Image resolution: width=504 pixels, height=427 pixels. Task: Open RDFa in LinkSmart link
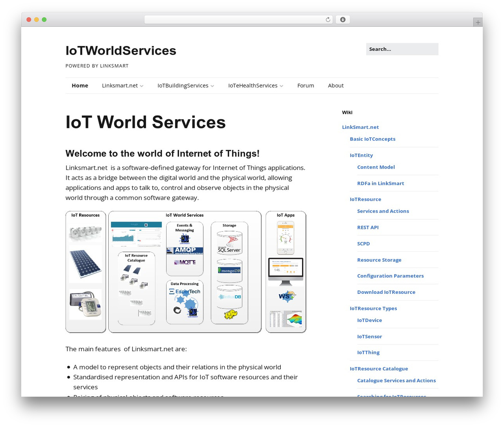tap(380, 183)
